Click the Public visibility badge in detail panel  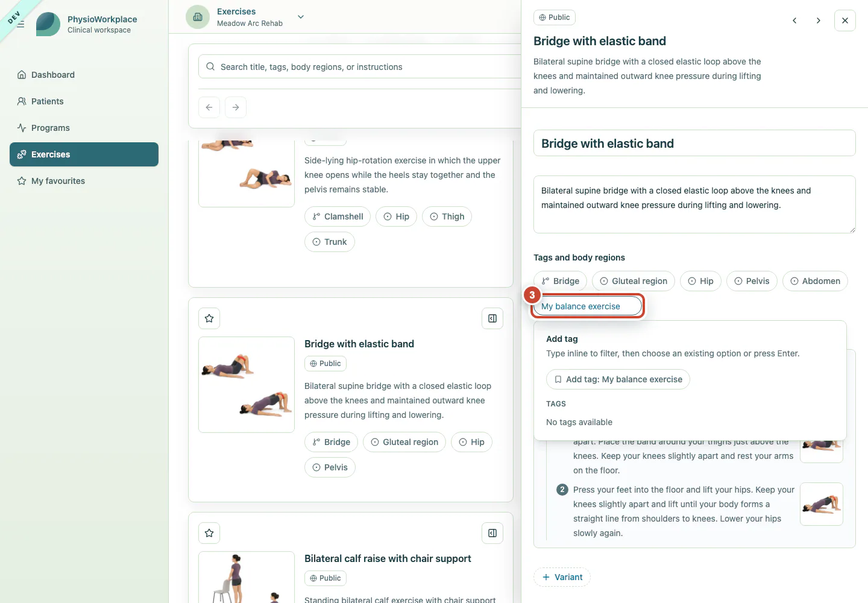point(555,17)
